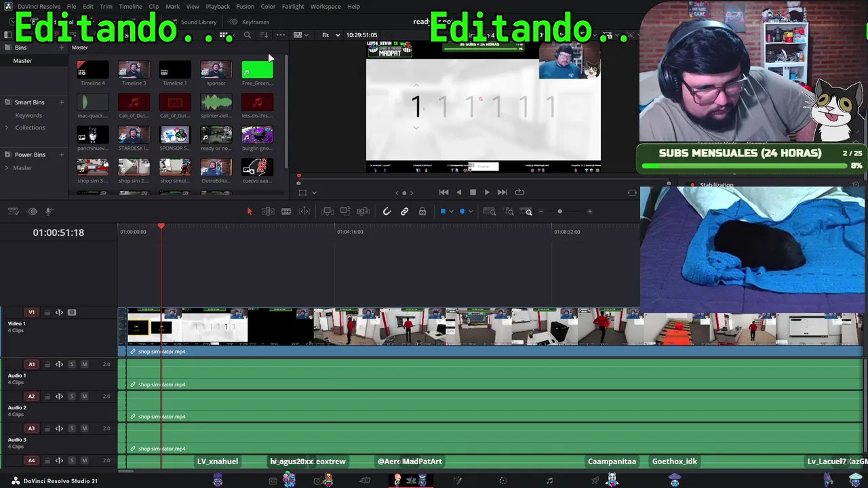Play in reverse in viewer transport

pos(458,192)
